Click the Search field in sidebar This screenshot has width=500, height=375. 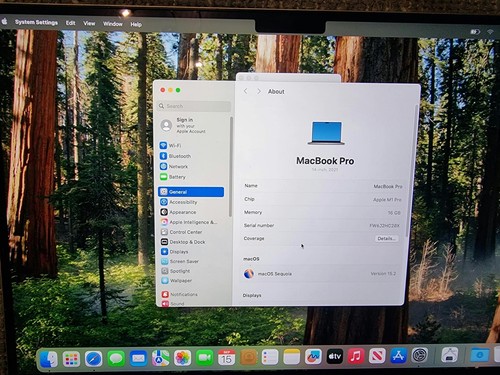(x=194, y=106)
